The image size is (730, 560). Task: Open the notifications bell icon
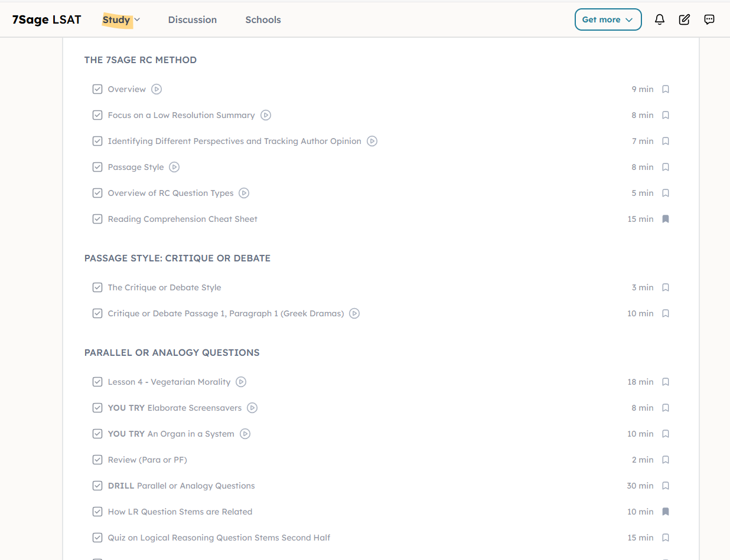[x=660, y=19]
